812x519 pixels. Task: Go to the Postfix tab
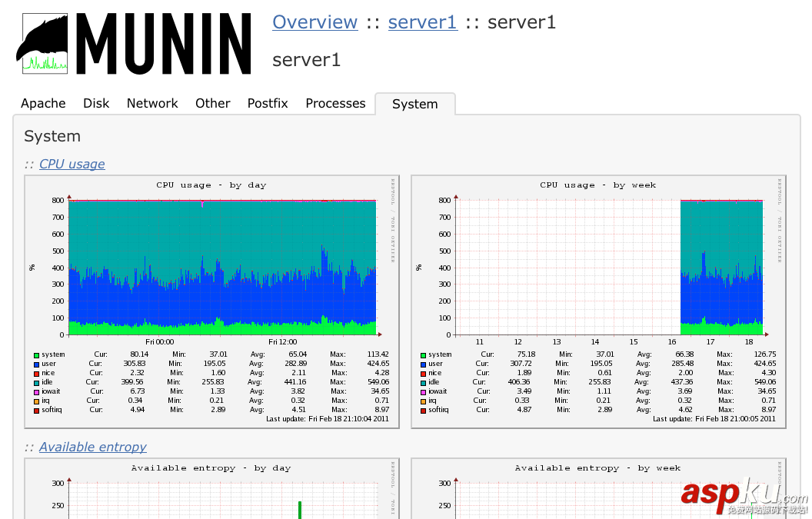pos(268,104)
